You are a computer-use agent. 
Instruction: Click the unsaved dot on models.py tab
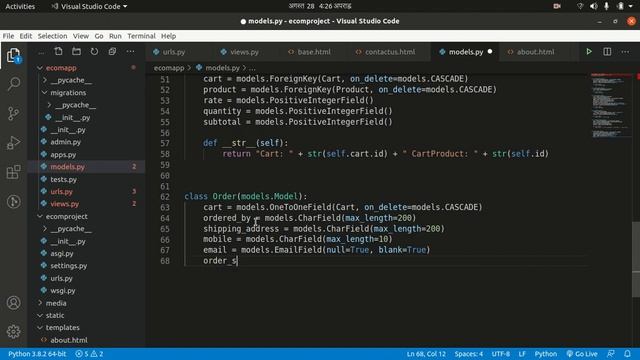[x=490, y=51]
